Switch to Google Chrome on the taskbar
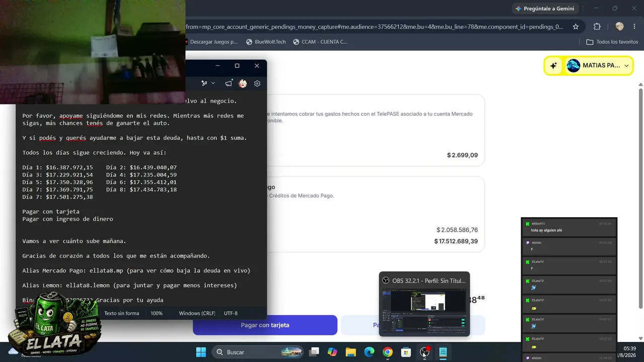Viewport: 644px width, 362px height. (387, 352)
